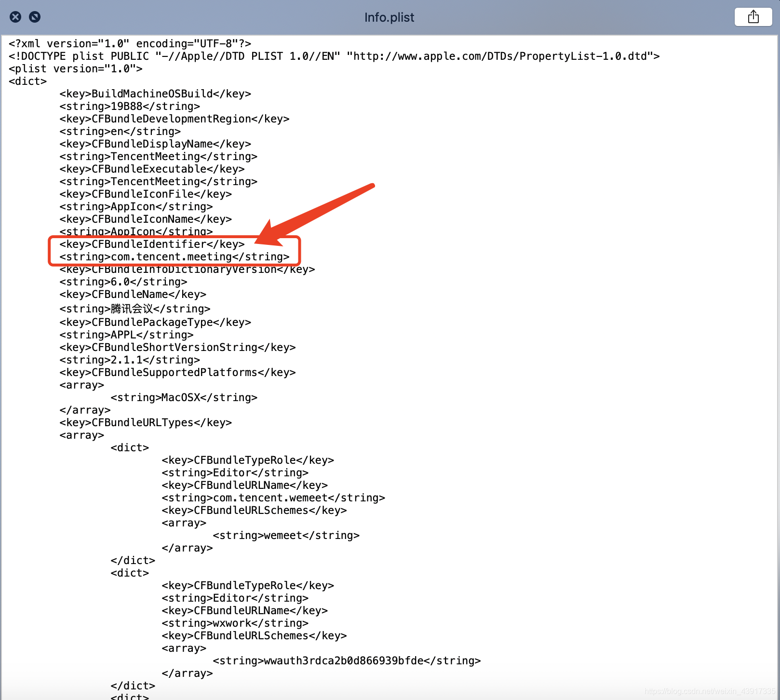The height and width of the screenshot is (700, 780).
Task: Select the CFBundlePackageType key
Action: [155, 322]
